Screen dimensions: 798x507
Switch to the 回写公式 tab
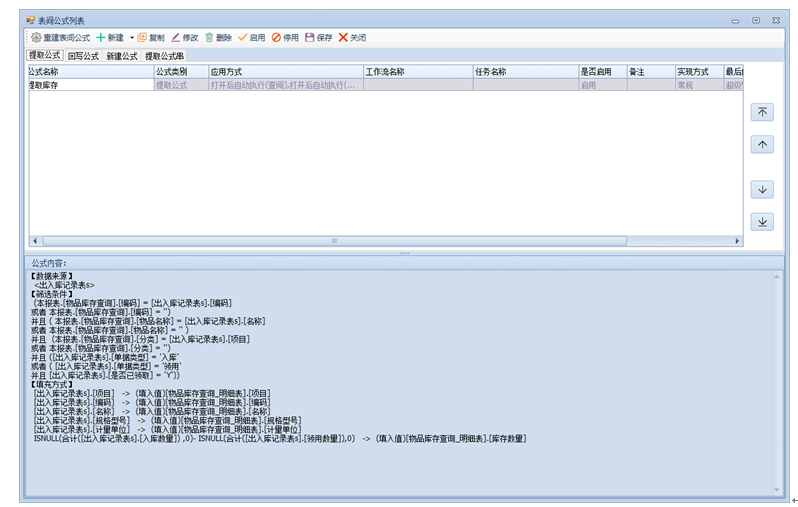coord(83,56)
